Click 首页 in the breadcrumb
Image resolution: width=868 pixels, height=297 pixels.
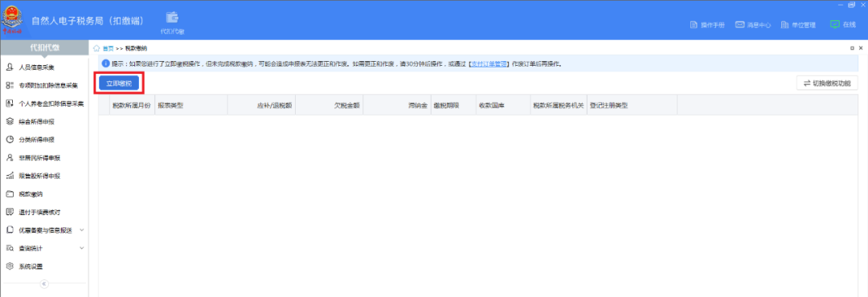[108, 49]
